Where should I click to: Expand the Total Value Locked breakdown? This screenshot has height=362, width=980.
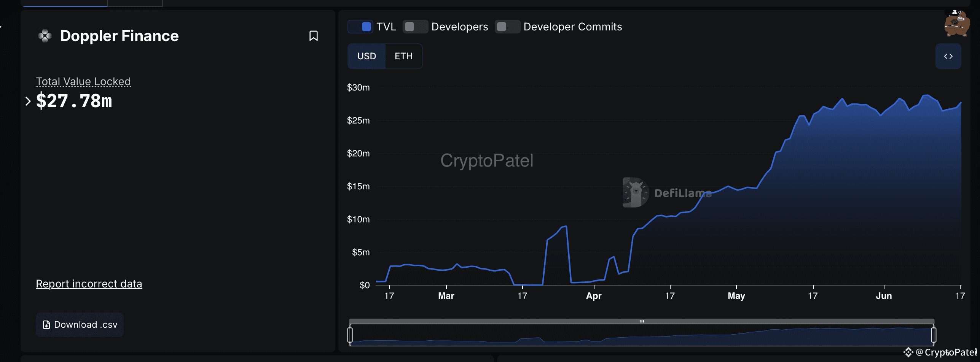(28, 101)
